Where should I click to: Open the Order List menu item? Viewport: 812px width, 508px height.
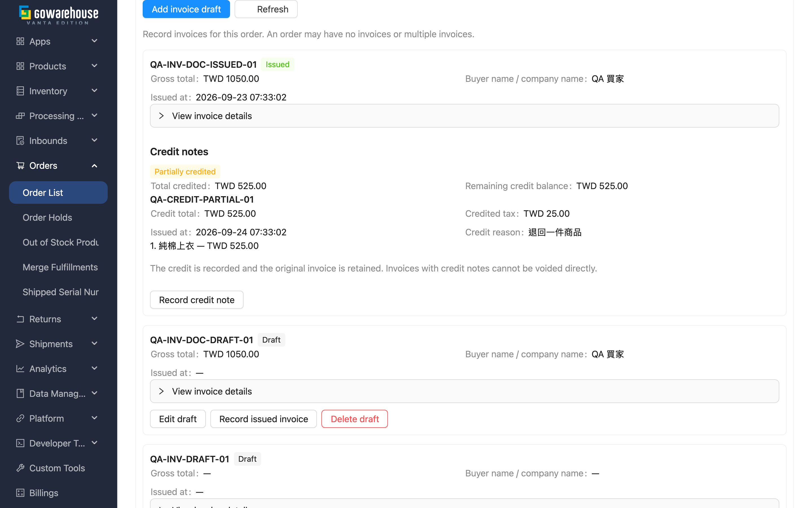[58, 192]
